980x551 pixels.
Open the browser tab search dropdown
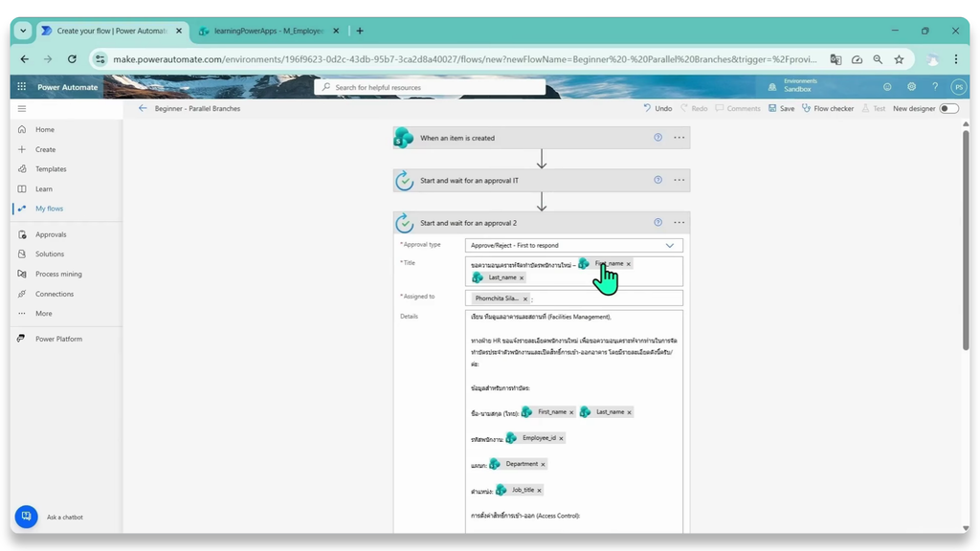tap(23, 31)
